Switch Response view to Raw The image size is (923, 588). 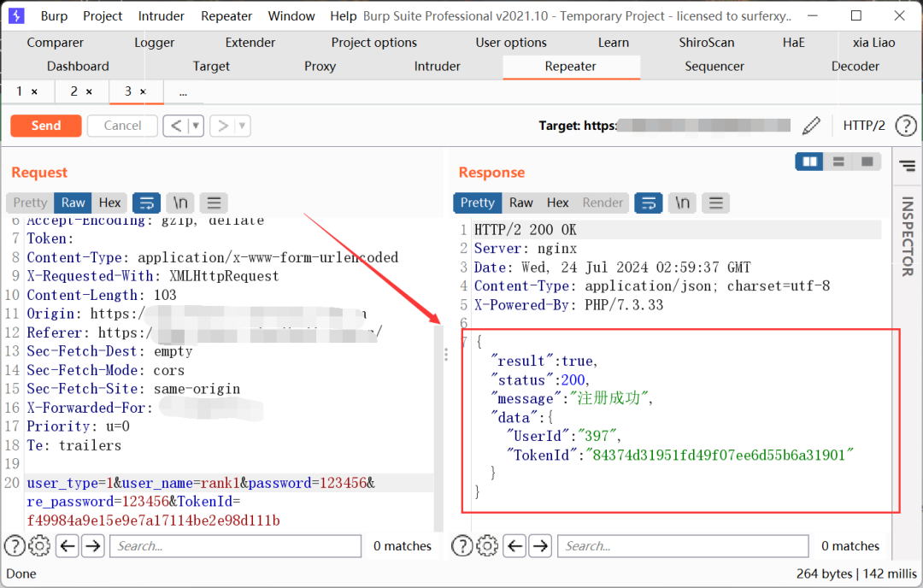click(x=521, y=203)
